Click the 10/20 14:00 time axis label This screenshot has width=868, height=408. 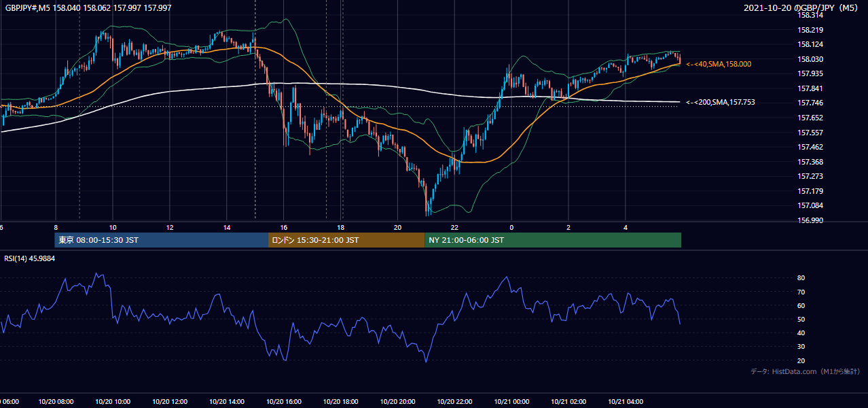coord(227,402)
